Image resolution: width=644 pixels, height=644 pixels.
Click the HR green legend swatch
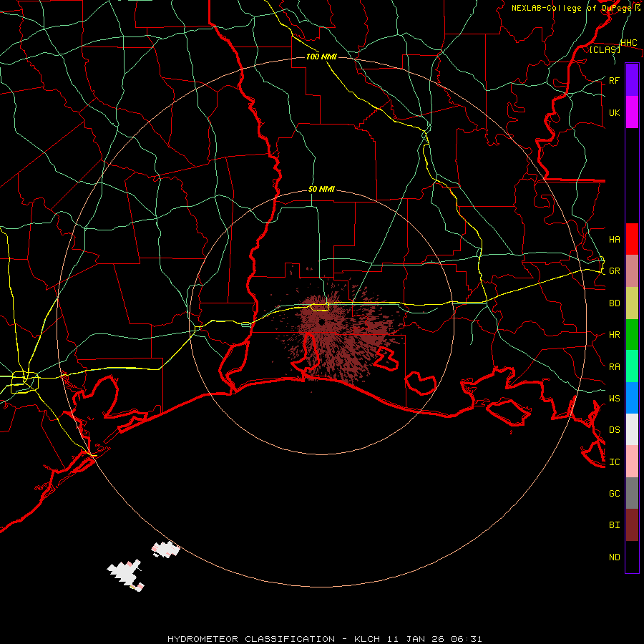632,335
